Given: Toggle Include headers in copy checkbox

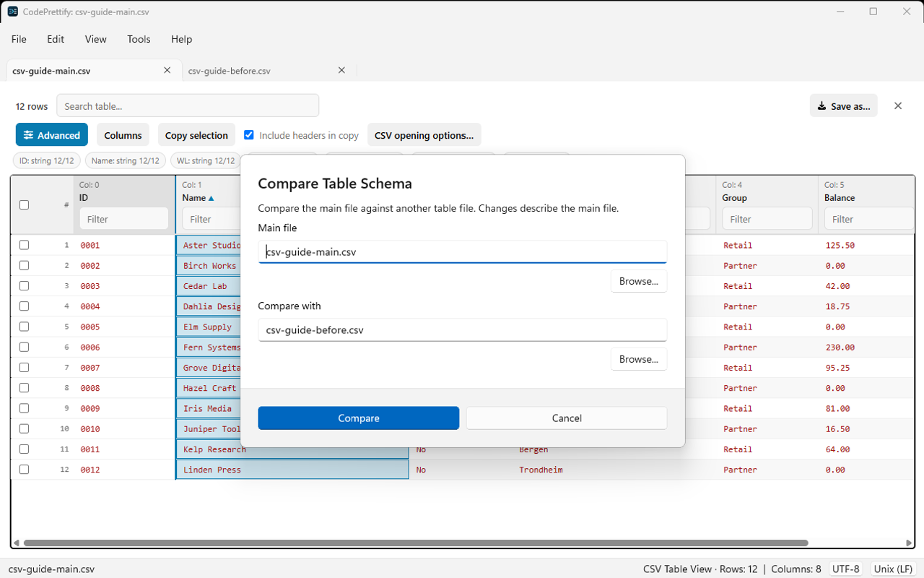Looking at the screenshot, I should pos(249,135).
